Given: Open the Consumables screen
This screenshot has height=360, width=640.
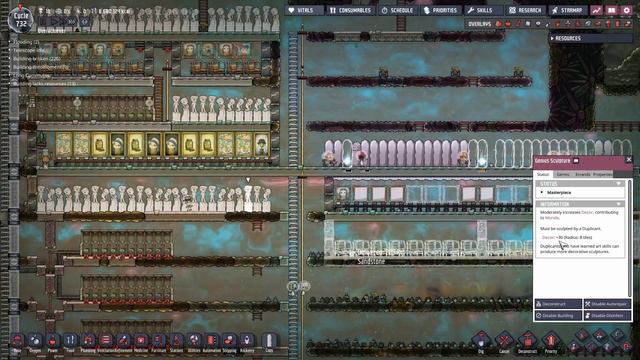Looking at the screenshot, I should [x=351, y=10].
